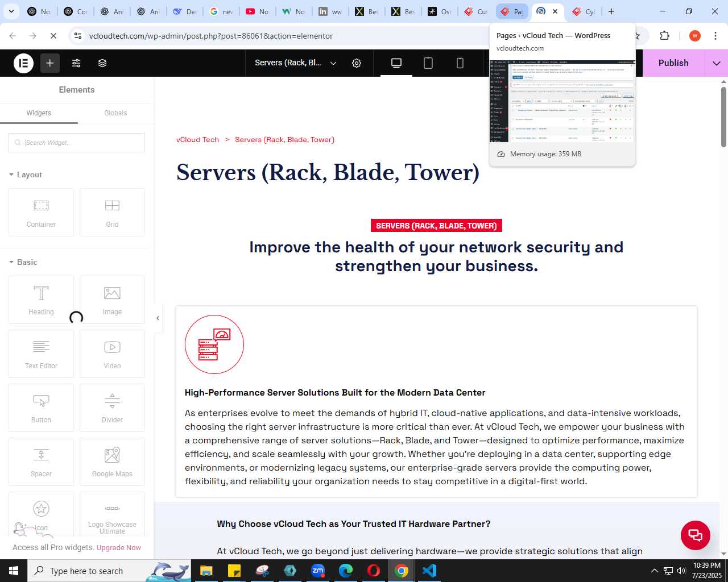
Task: Click the Add Element plus button
Action: 50,63
